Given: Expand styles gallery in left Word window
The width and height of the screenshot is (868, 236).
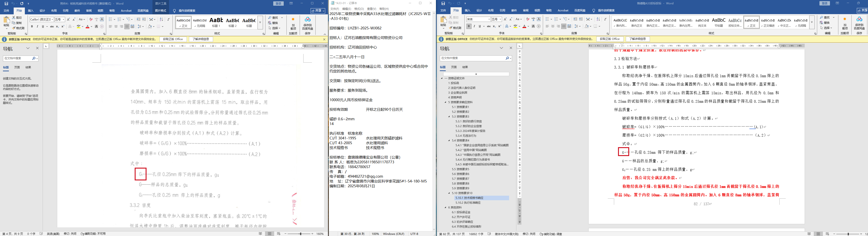Looking at the screenshot, I should point(260,23).
